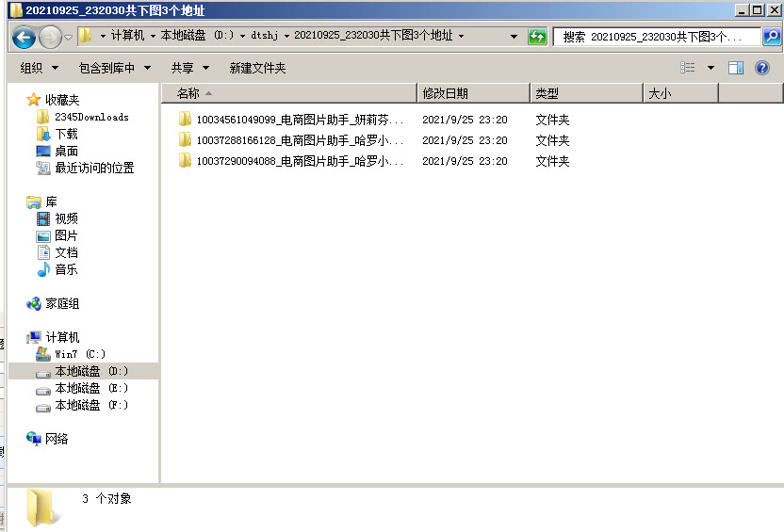The width and height of the screenshot is (784, 532).
Task: Expand dropdown arrow after 本地磁盘 (D:) breadcrumb
Action: tap(242, 36)
